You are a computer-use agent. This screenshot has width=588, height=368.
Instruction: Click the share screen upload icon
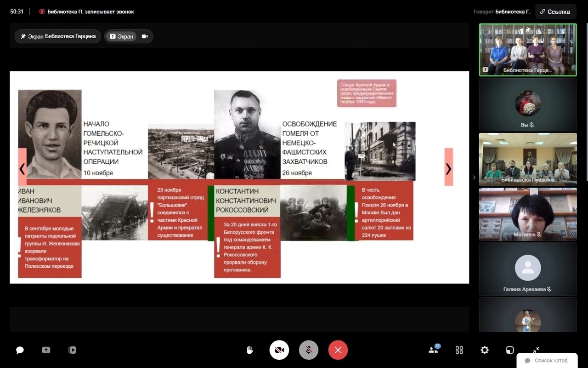pyautogui.click(x=46, y=350)
